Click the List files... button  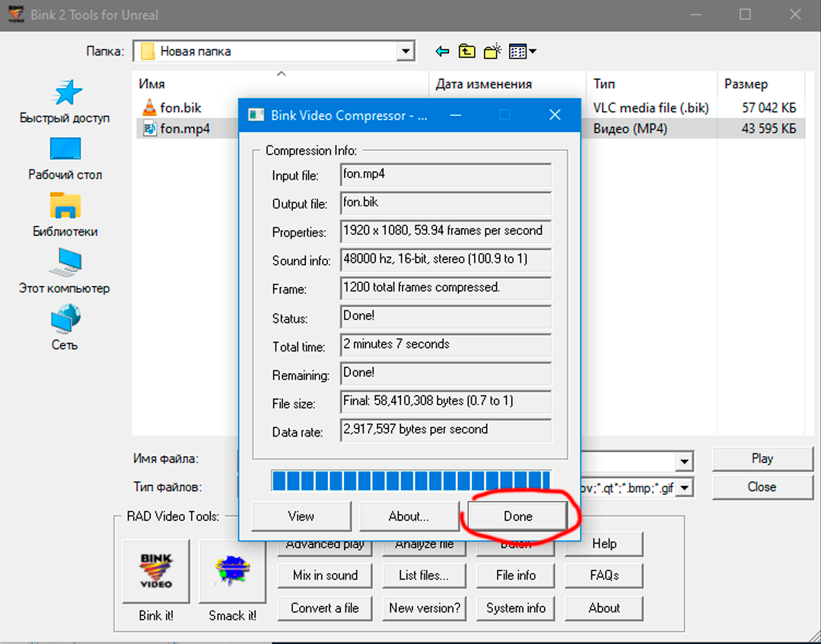tap(424, 575)
